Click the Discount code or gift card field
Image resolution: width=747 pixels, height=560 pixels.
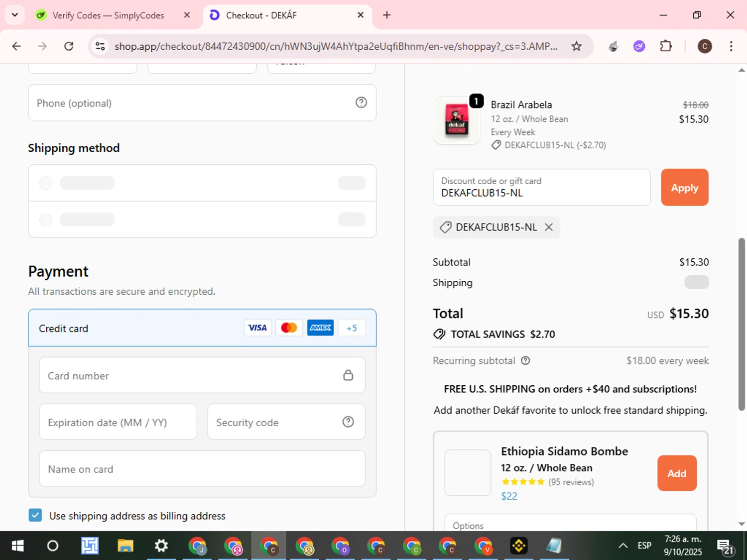[542, 187]
